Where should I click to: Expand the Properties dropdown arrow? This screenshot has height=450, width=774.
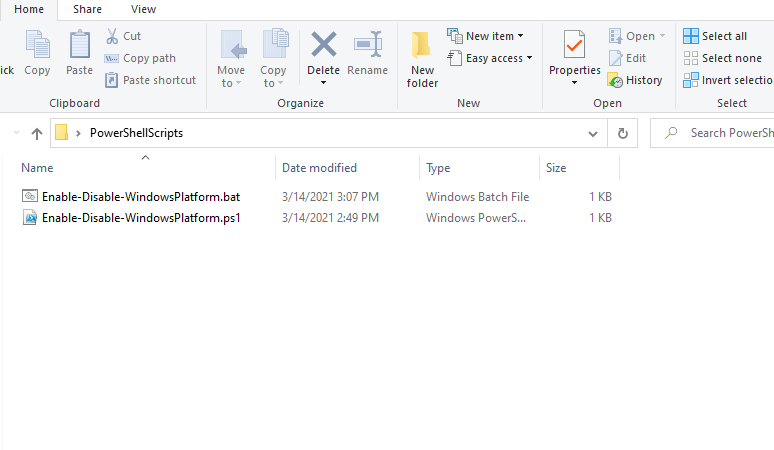(574, 83)
